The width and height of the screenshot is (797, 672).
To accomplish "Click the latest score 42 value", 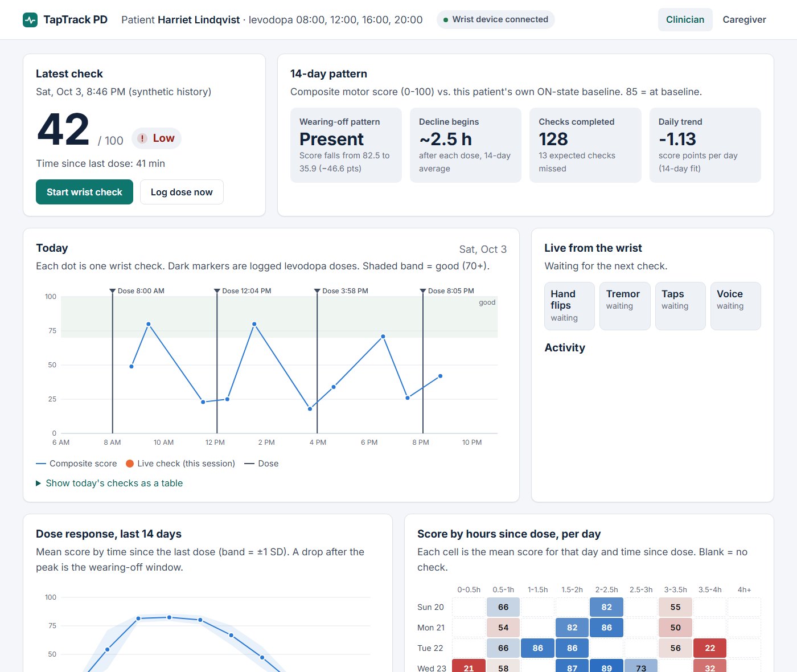I will (x=63, y=130).
